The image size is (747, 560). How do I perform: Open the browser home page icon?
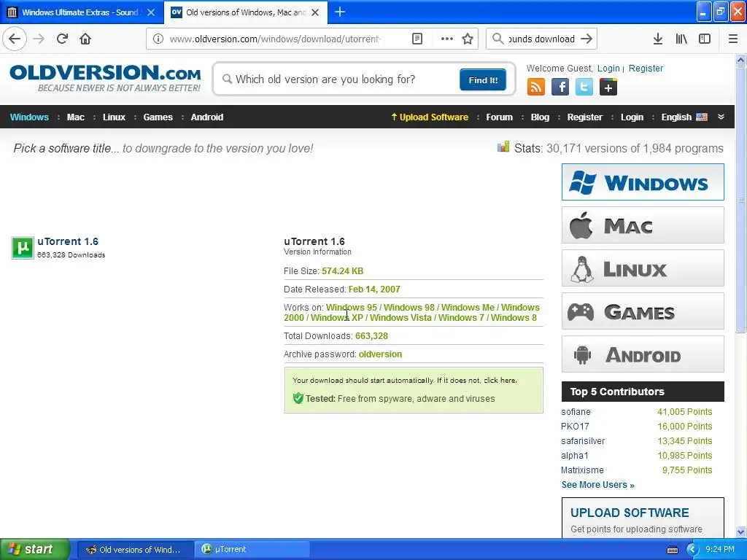tap(85, 39)
